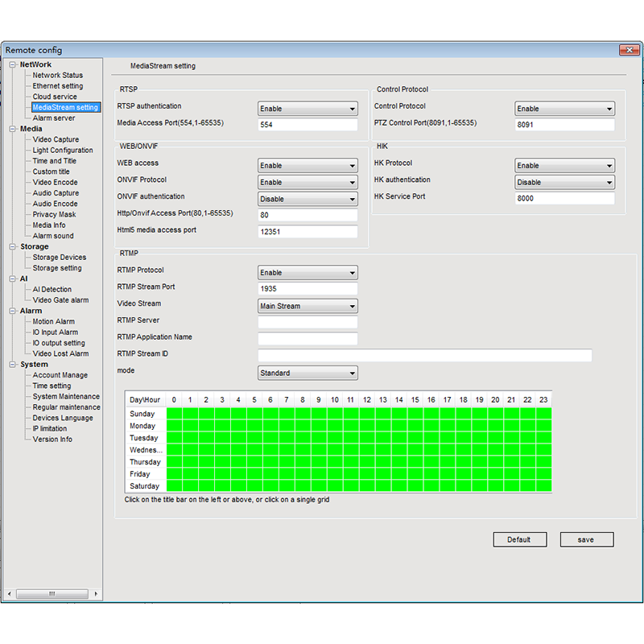Select the hour 12 column header
This screenshot has height=644, width=644.
pos(367,399)
